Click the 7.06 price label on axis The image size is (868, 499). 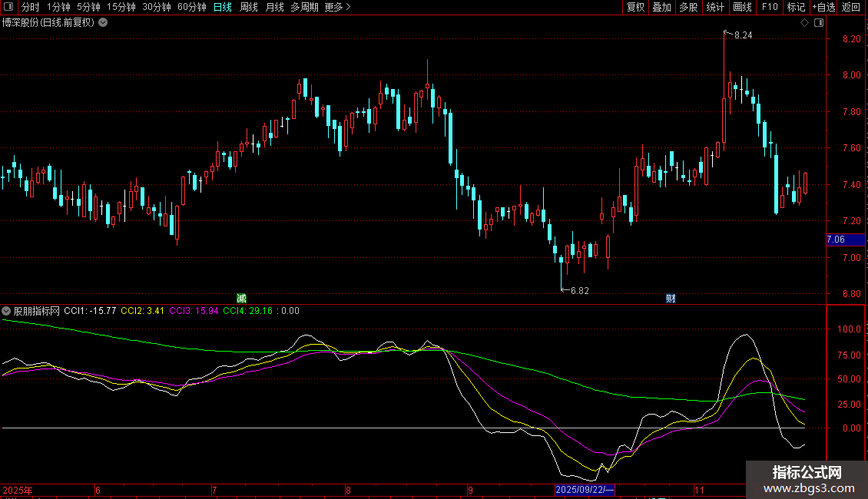click(836, 240)
